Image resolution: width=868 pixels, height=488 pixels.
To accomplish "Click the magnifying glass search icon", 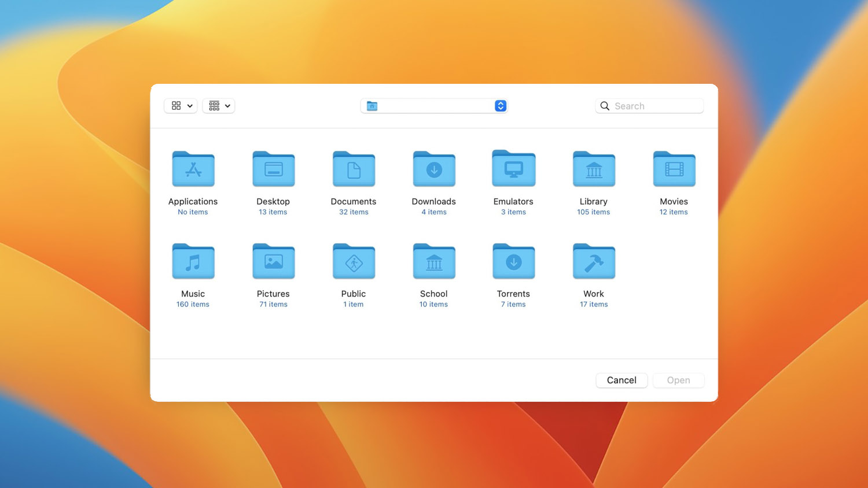I will 605,106.
